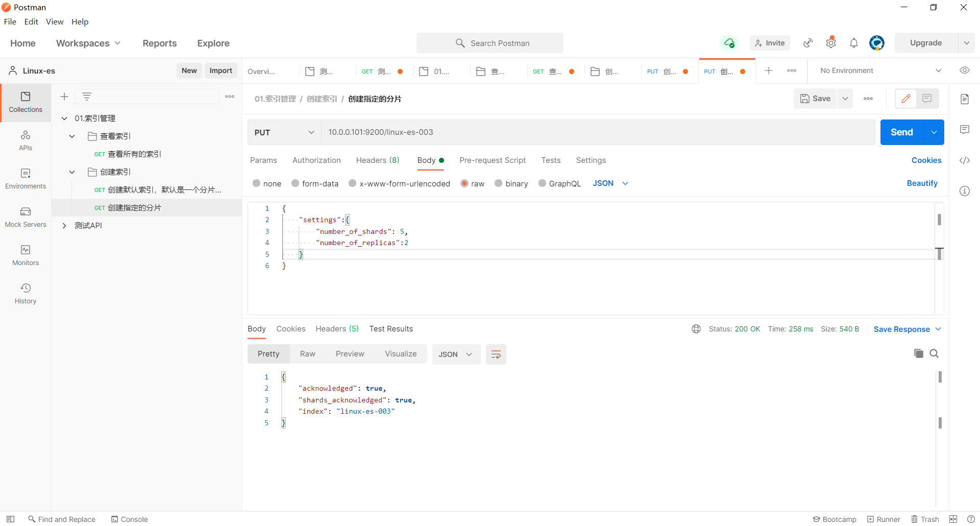Collapse the 创建索引 folder
The width and height of the screenshot is (980, 526).
coord(72,172)
